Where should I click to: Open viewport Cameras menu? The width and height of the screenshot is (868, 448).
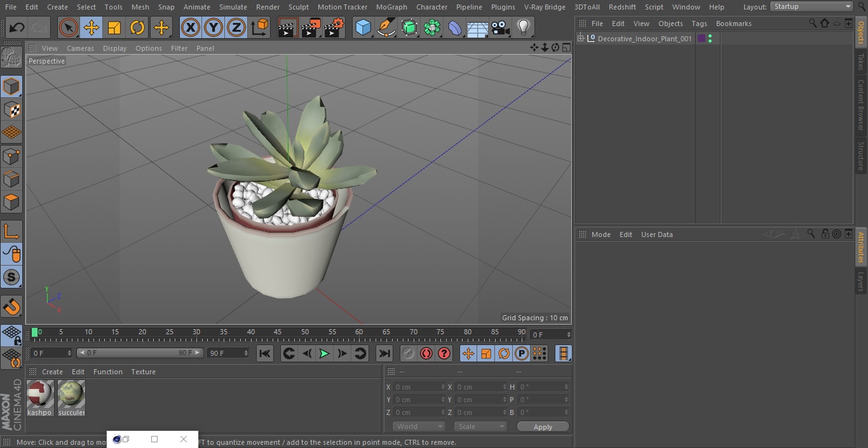[x=80, y=48]
